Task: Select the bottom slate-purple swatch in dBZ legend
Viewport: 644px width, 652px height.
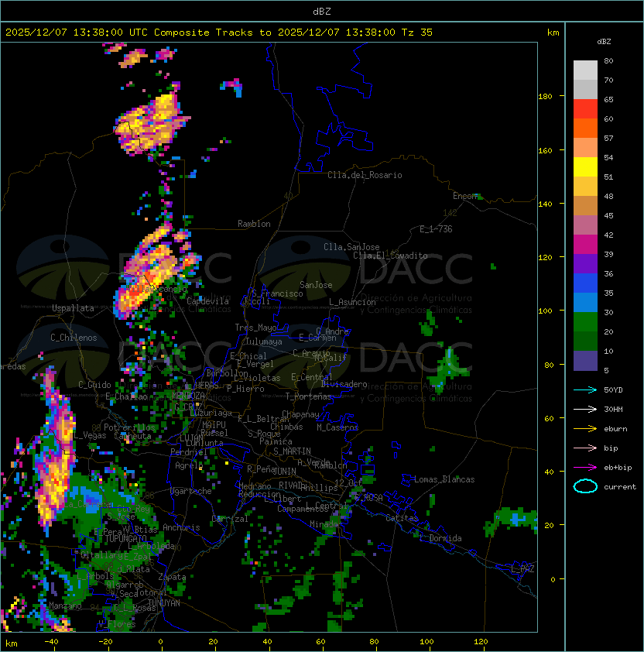Action: click(585, 361)
